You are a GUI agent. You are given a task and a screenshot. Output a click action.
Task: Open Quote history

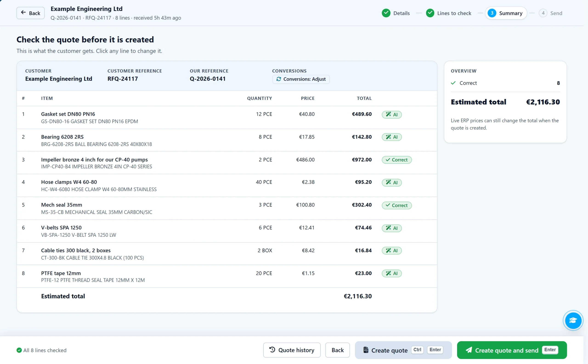pos(292,350)
